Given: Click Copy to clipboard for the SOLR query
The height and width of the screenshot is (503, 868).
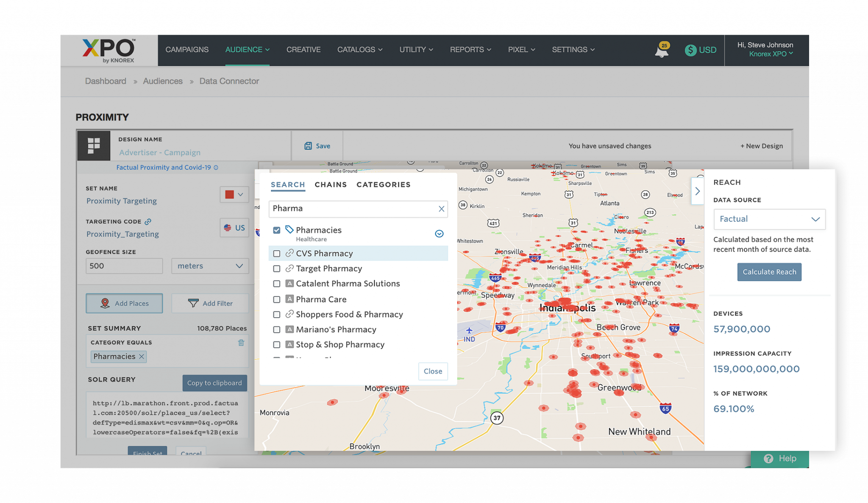Looking at the screenshot, I should point(214,383).
